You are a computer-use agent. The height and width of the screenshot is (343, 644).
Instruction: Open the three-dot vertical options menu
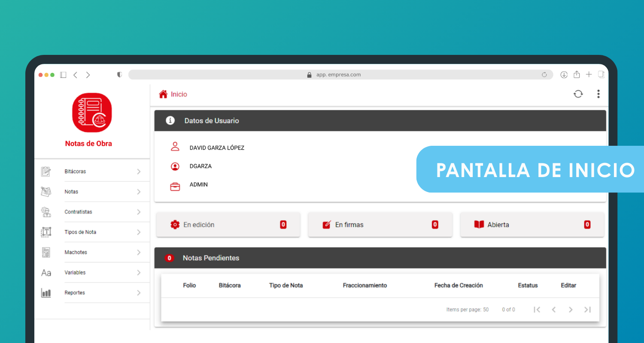coord(598,94)
